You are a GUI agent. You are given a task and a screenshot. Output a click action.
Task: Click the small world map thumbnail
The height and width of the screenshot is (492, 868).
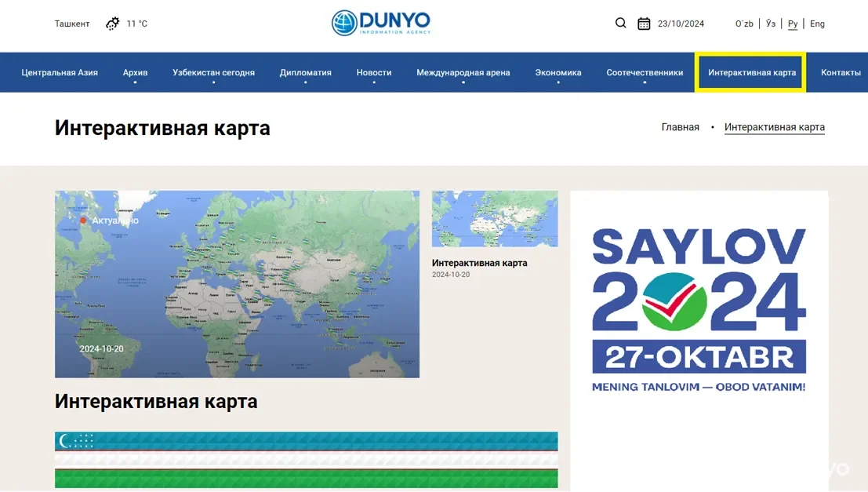(495, 219)
